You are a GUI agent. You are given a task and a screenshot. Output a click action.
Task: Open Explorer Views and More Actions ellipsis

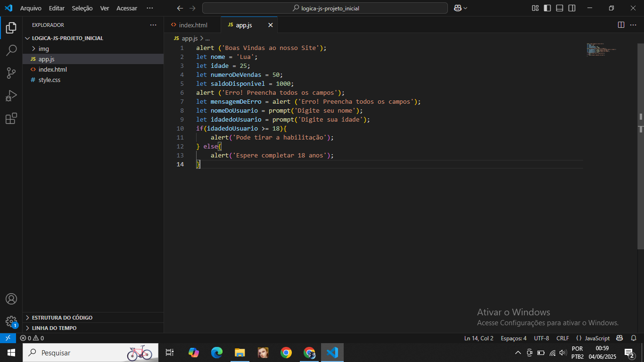[153, 25]
